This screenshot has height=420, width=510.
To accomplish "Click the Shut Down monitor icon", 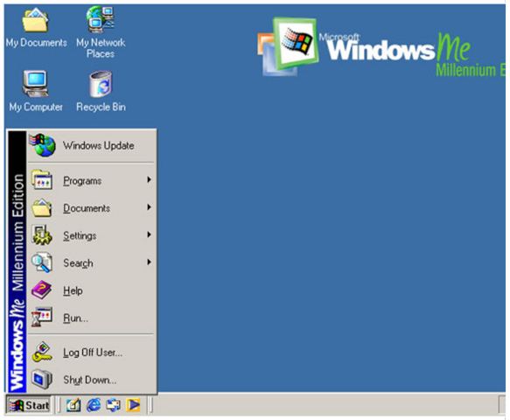I will tap(42, 380).
